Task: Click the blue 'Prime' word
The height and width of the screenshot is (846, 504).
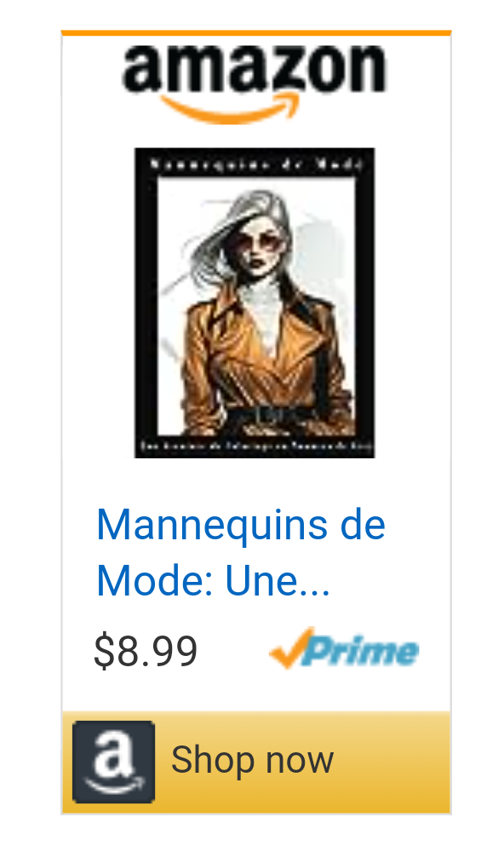Action: point(362,650)
